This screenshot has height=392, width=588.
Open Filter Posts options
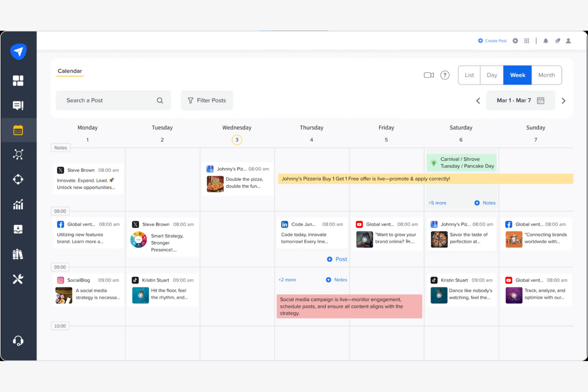(x=207, y=100)
